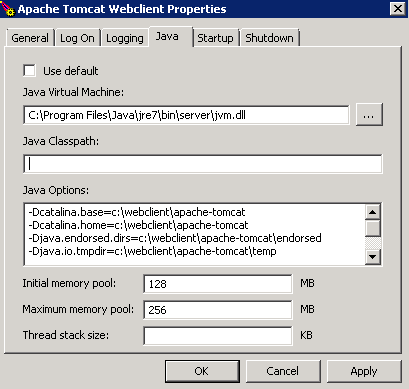The height and width of the screenshot is (389, 409).
Task: Select the Initial memory pool field
Action: click(218, 284)
